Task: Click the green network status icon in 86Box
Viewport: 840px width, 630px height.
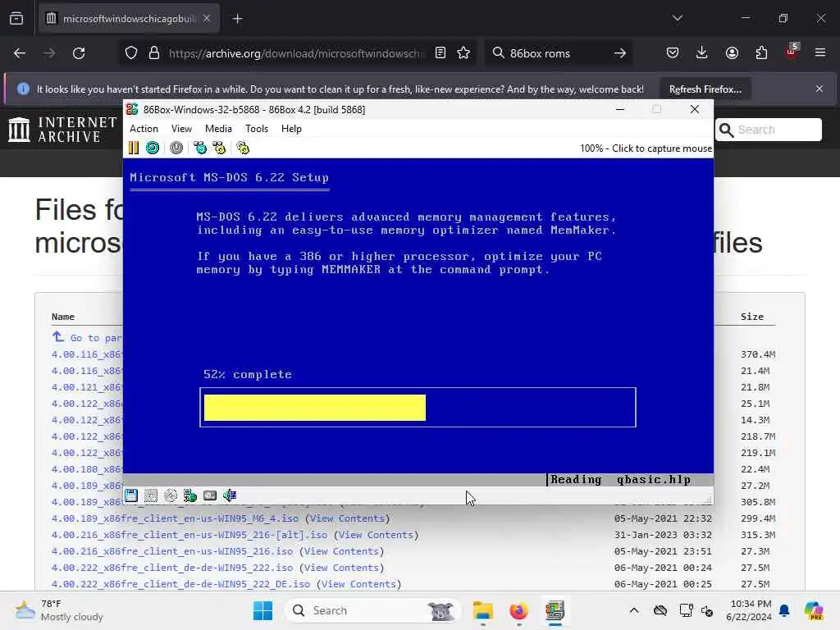Action: (x=190, y=495)
